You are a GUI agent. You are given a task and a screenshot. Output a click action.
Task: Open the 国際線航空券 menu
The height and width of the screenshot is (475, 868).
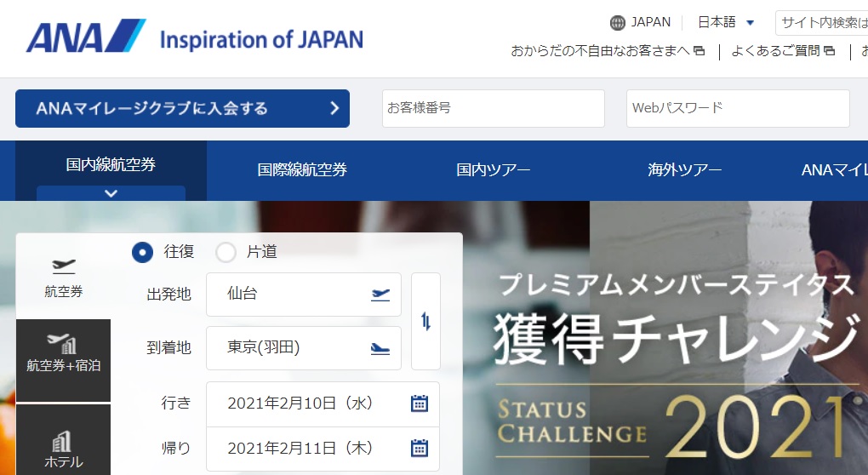click(x=302, y=169)
